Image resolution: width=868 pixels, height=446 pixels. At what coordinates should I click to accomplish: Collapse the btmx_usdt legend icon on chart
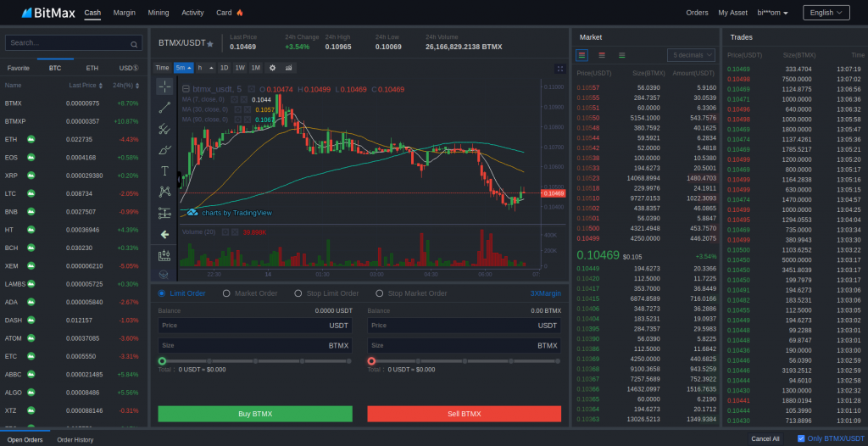[x=186, y=89]
